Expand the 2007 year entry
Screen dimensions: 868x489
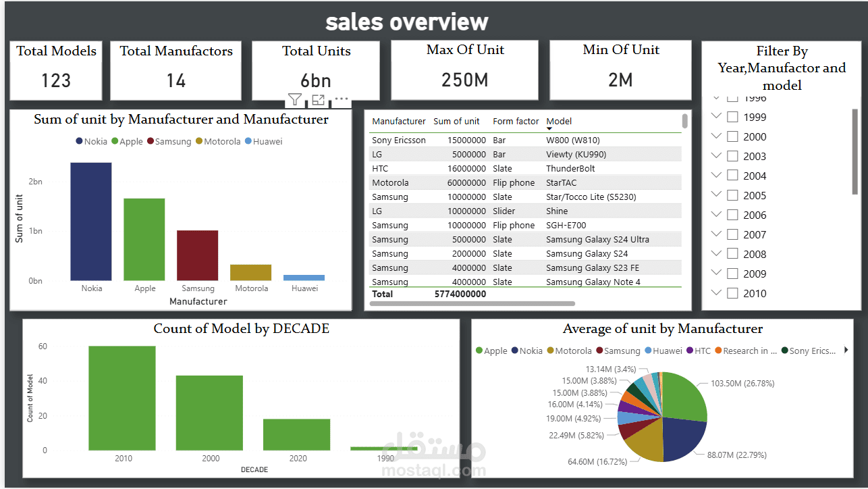pyautogui.click(x=715, y=234)
